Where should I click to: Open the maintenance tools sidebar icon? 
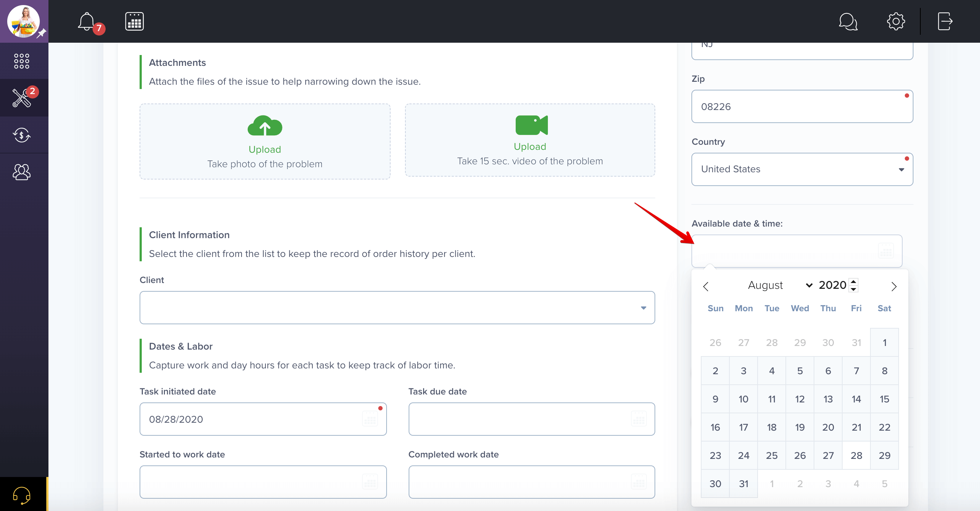coord(22,98)
